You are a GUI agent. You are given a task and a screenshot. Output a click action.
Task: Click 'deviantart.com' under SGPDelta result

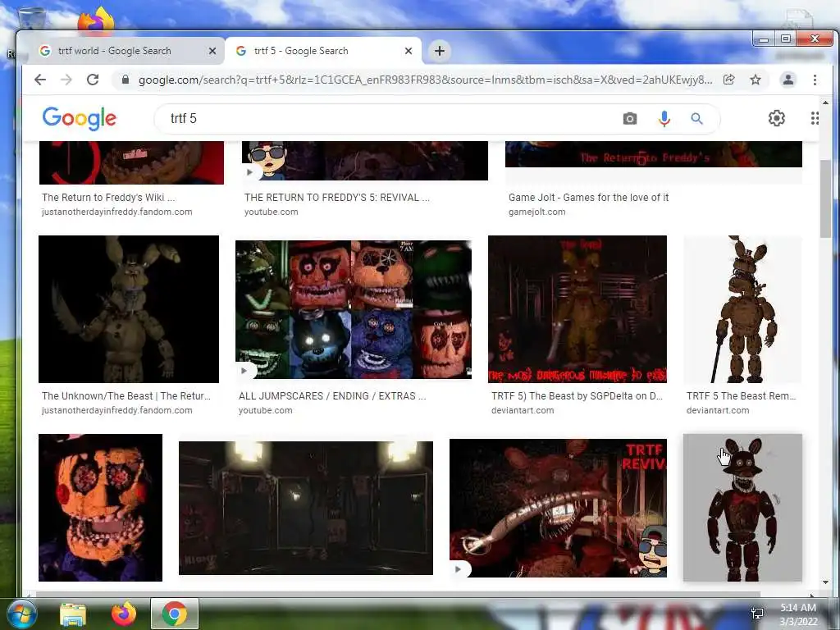pyautogui.click(x=523, y=410)
